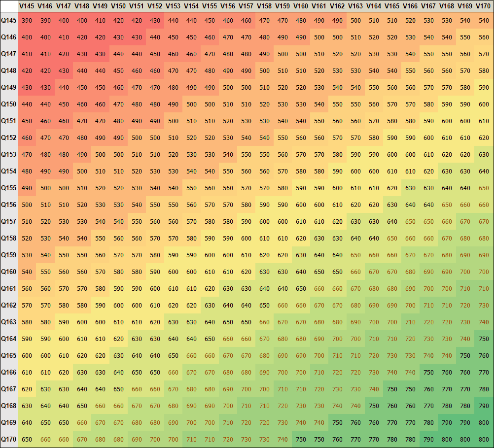Click the blank top-left corner cell
This screenshot has height=448, width=494.
point(9,6)
